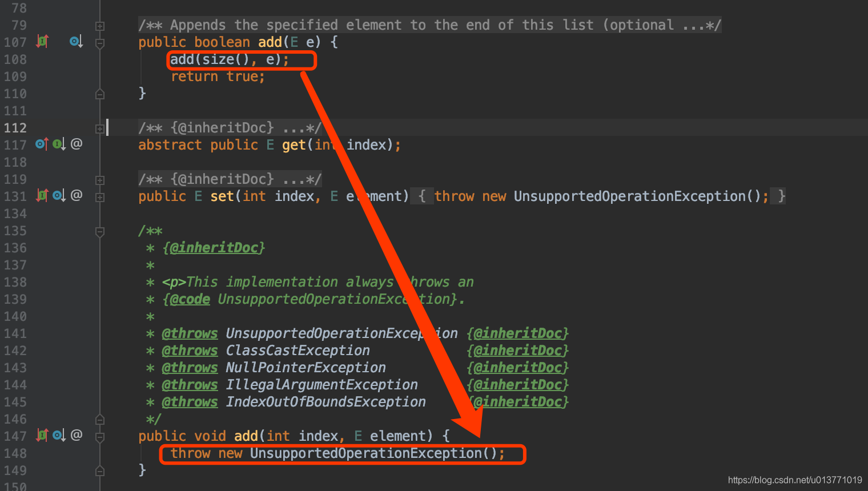Click the implements-method gutter icon on line 147
Screen dimensions: 868x491
click(x=42, y=435)
